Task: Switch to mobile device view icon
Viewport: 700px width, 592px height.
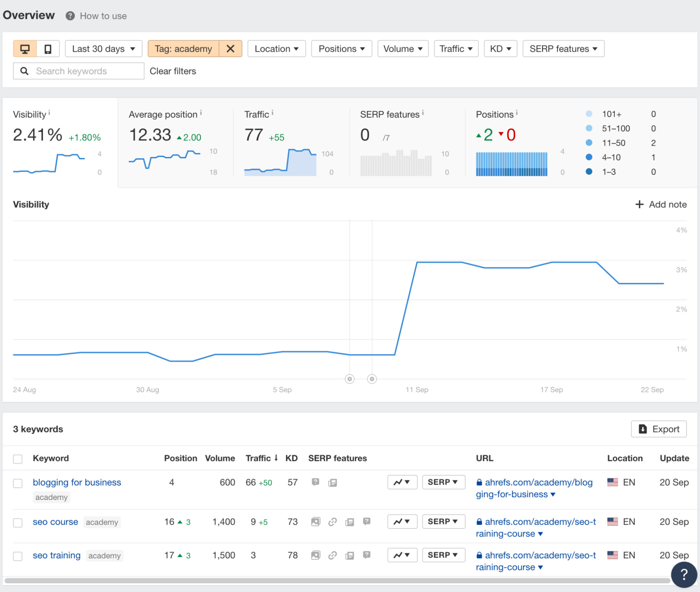Action: (48, 49)
